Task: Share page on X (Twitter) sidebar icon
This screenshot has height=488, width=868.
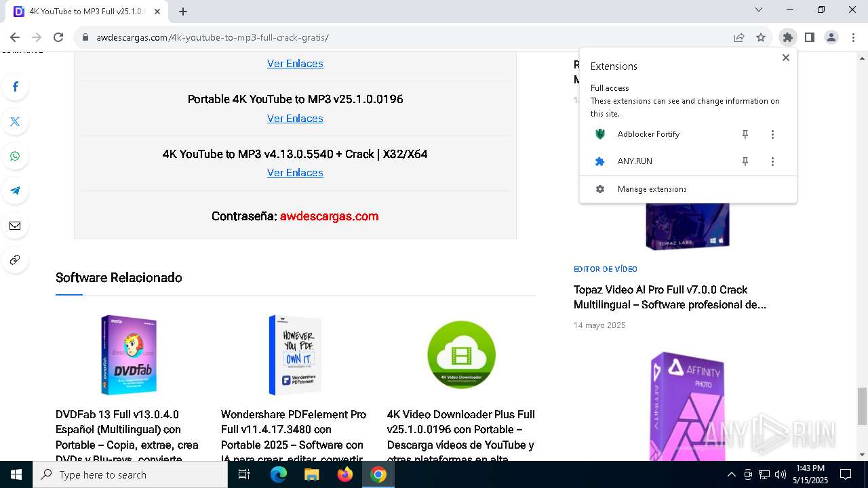Action: (x=15, y=121)
